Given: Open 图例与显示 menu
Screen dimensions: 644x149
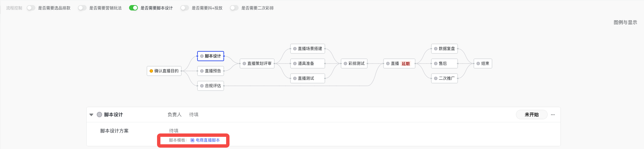Looking at the screenshot, I should [625, 22].
